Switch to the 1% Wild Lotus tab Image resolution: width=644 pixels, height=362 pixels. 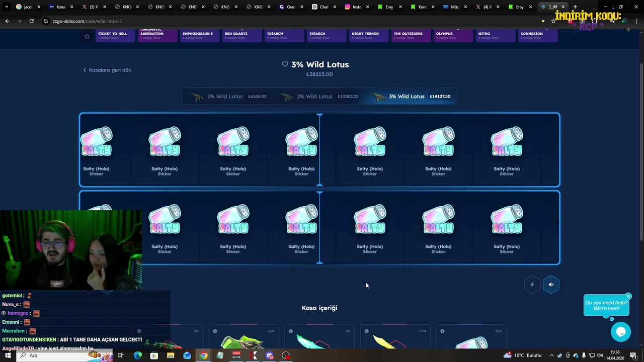227,97
